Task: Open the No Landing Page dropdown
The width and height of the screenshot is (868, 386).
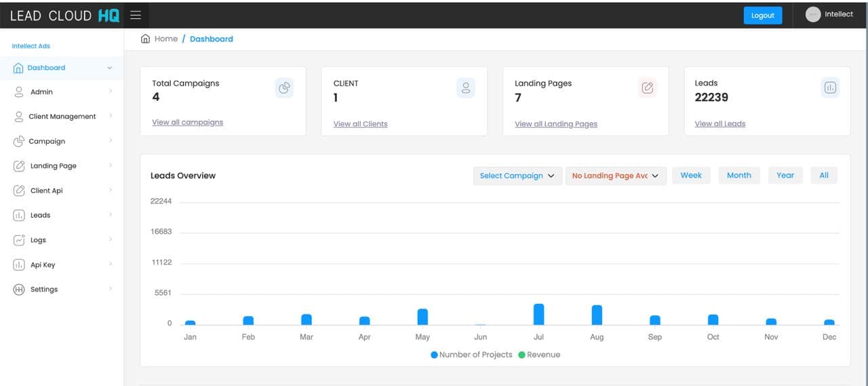Action: (x=615, y=176)
